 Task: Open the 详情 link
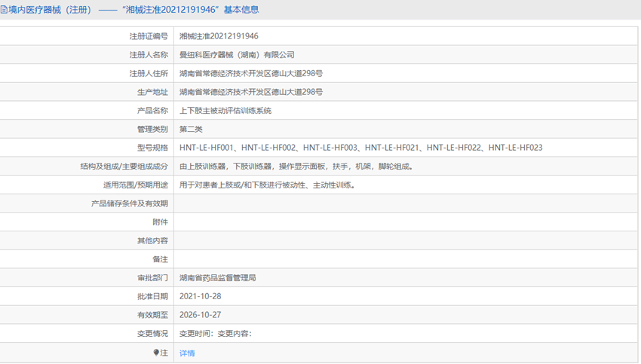[187, 353]
